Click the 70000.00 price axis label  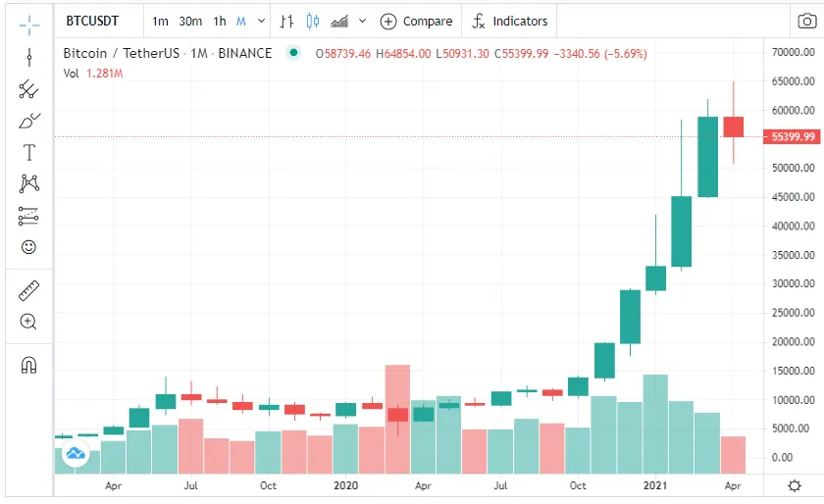[794, 52]
